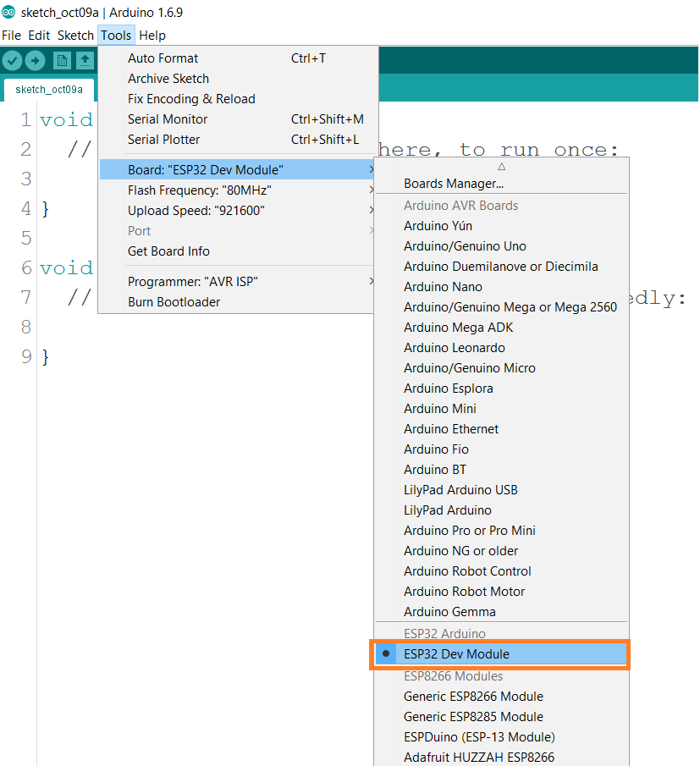Viewport: 700px width, 766px height.
Task: Open the Sketch menu
Action: [75, 36]
